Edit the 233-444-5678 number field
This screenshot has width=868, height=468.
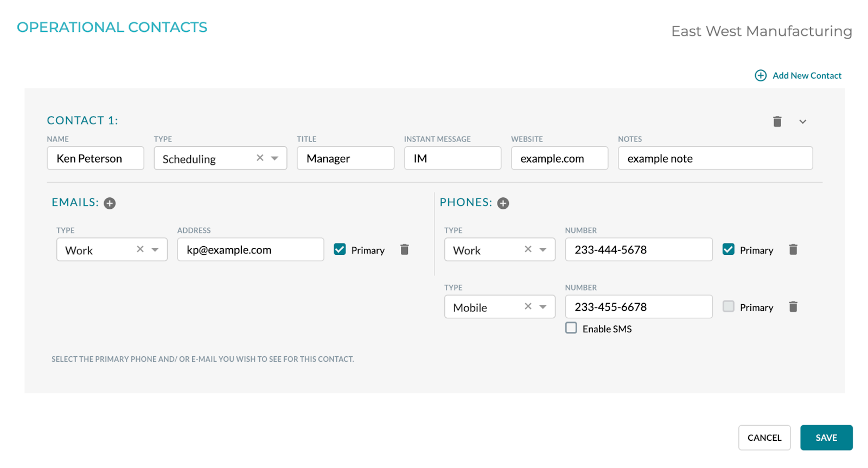point(639,249)
